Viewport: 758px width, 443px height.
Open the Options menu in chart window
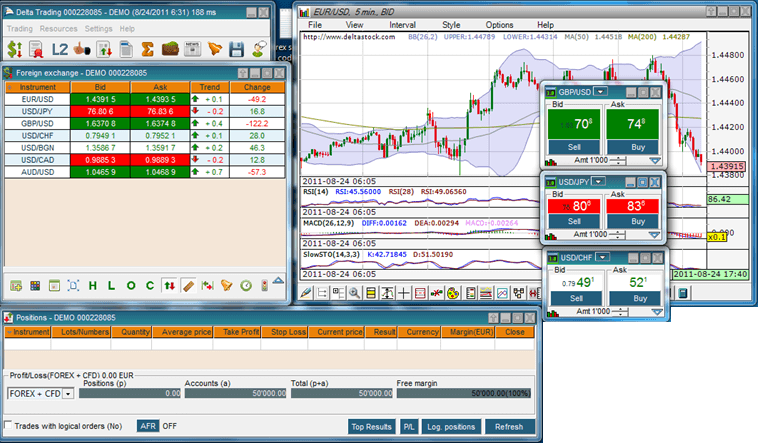coord(499,25)
